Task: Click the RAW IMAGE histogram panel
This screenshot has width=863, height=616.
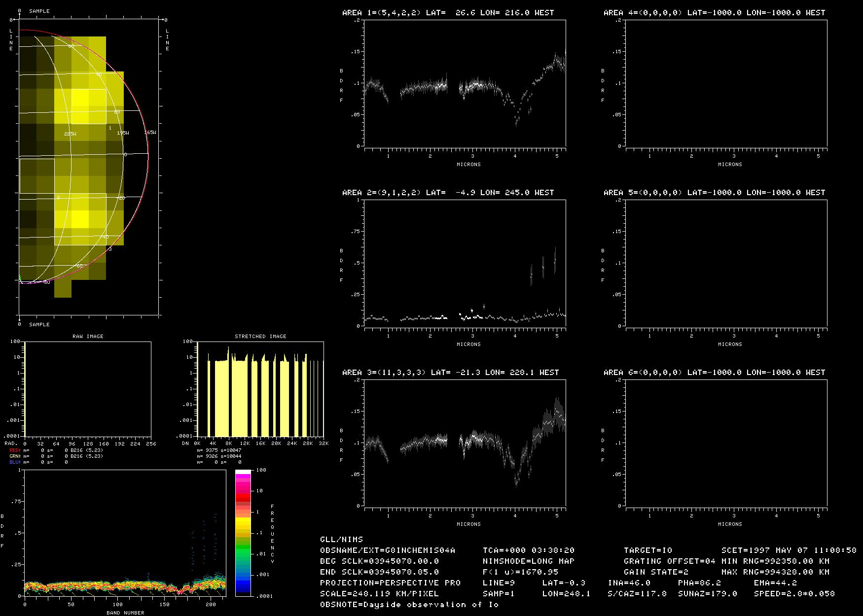Action: click(88, 389)
